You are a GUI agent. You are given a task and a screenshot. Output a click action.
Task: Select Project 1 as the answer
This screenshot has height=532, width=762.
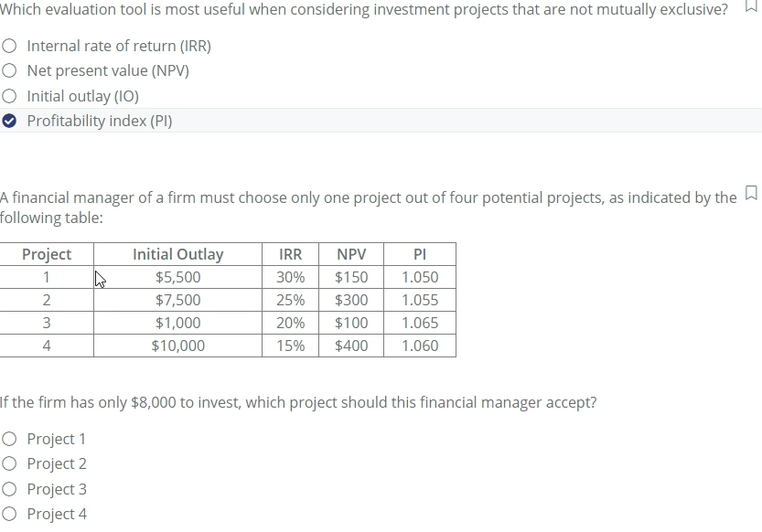point(9,439)
